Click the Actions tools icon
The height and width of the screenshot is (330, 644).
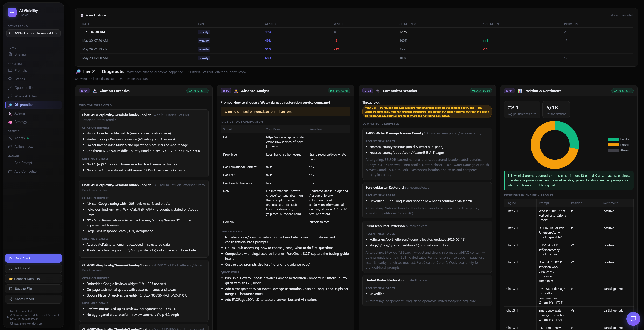10,113
